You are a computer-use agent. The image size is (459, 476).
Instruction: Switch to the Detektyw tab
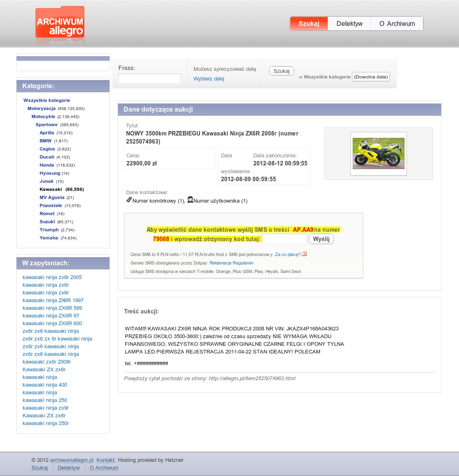[x=349, y=23]
